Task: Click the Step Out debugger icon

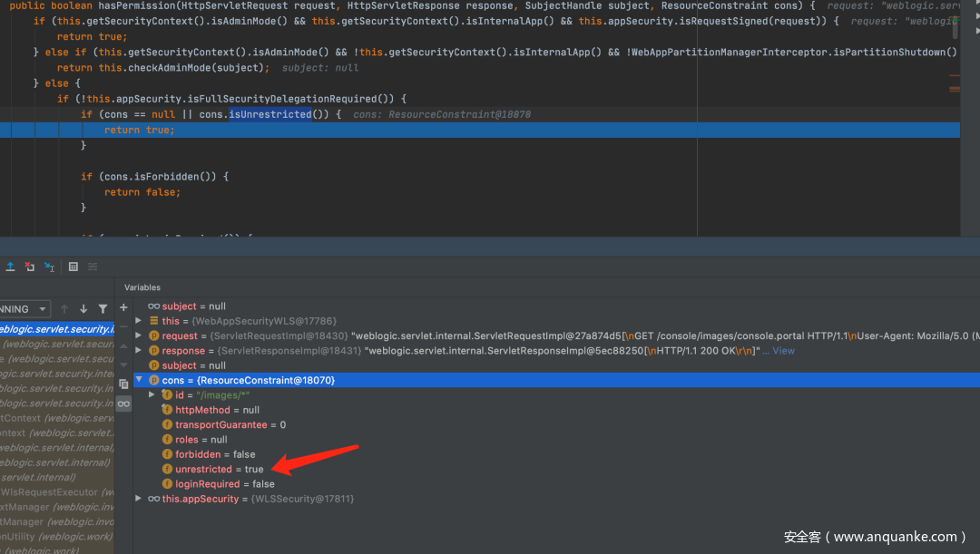Action: 10,267
